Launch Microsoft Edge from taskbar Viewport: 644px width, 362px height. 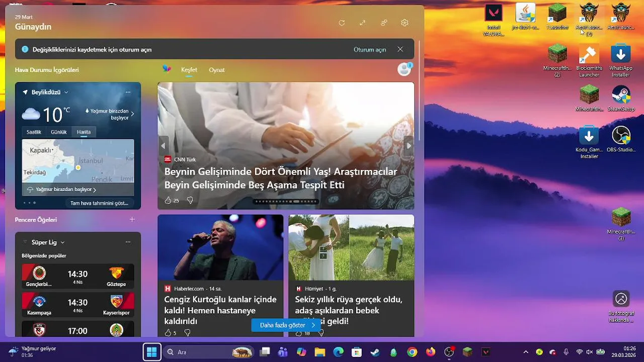click(x=338, y=352)
